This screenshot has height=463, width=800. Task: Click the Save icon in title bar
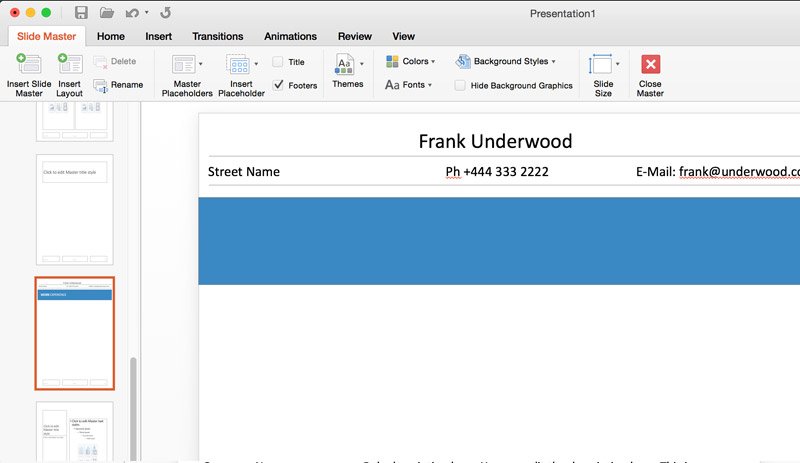click(x=81, y=13)
